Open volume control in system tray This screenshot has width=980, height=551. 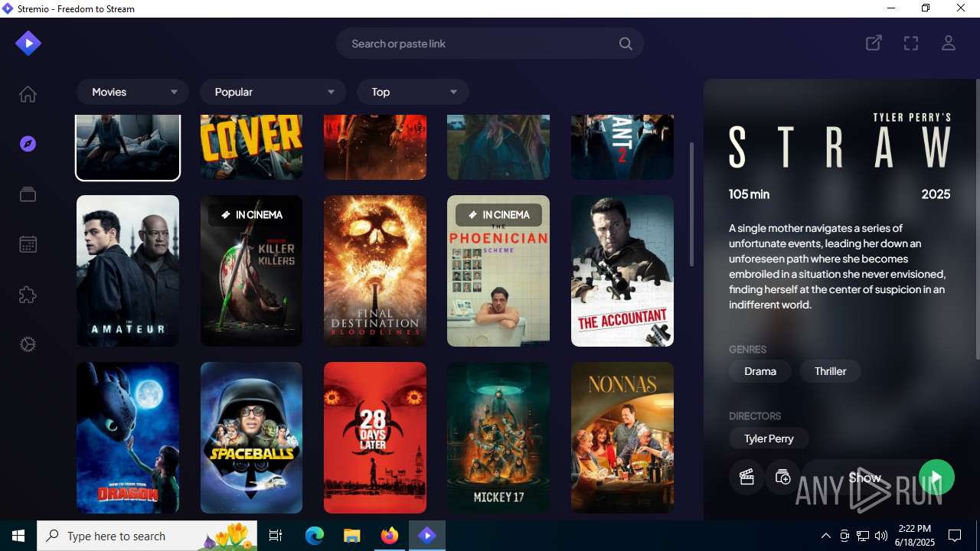(881, 536)
